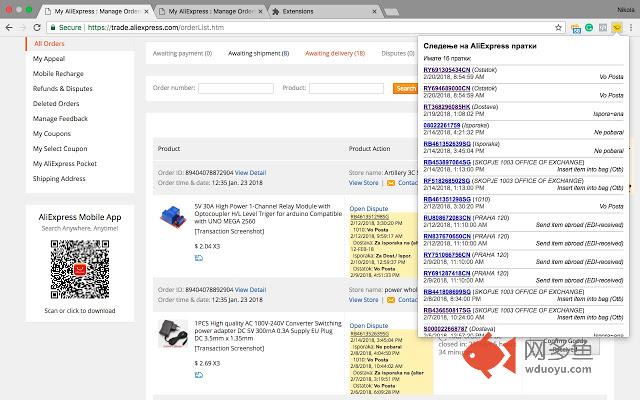Switch to the second My AliExpress tab

pos(211,11)
